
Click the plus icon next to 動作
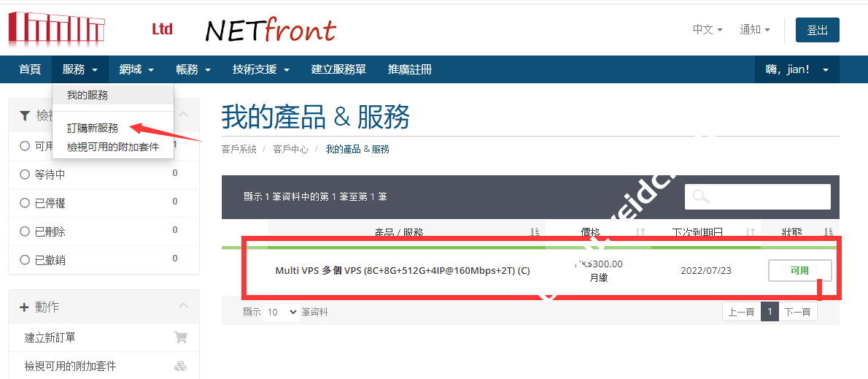tap(24, 307)
